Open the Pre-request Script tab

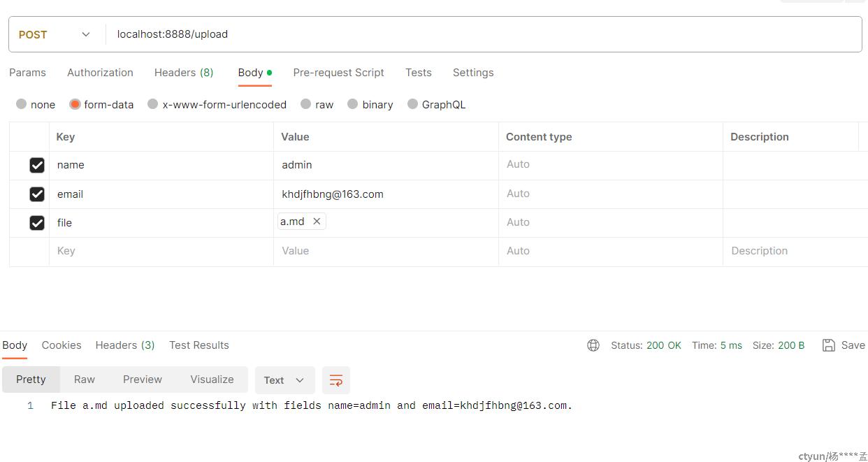[x=338, y=73]
